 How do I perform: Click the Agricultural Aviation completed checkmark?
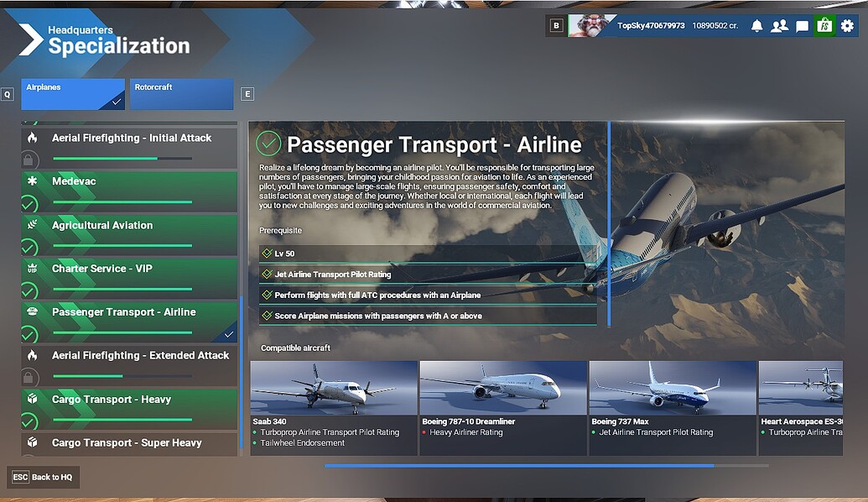pyautogui.click(x=29, y=247)
